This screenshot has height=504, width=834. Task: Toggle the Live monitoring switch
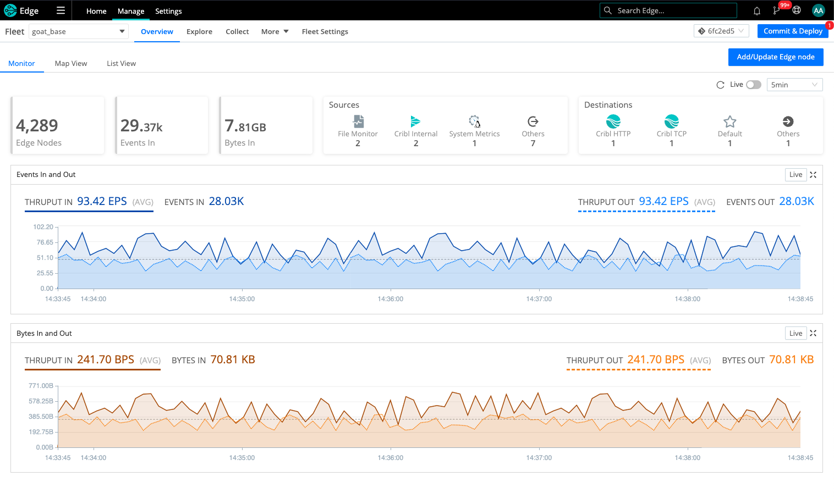[x=753, y=85]
